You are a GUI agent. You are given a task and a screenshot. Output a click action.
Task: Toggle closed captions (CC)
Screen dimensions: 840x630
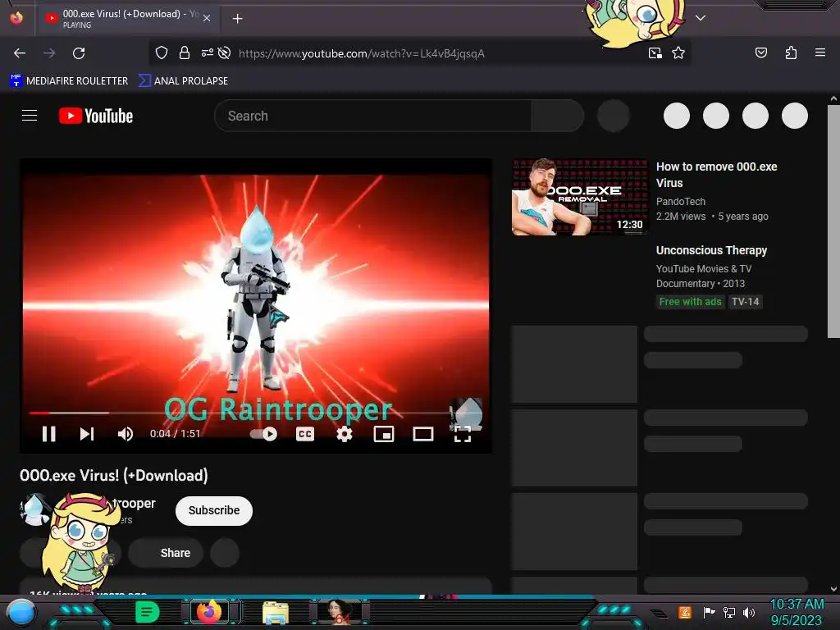[x=305, y=434]
